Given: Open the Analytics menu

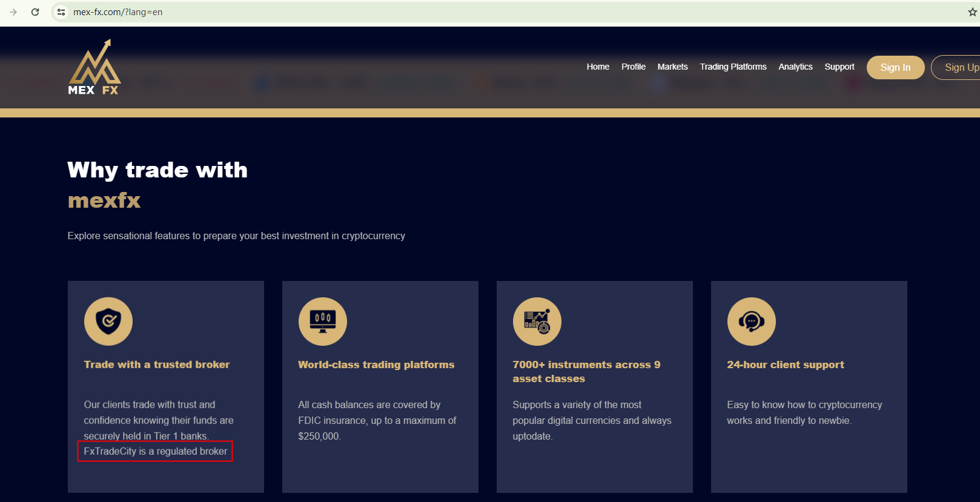Looking at the screenshot, I should [x=795, y=67].
